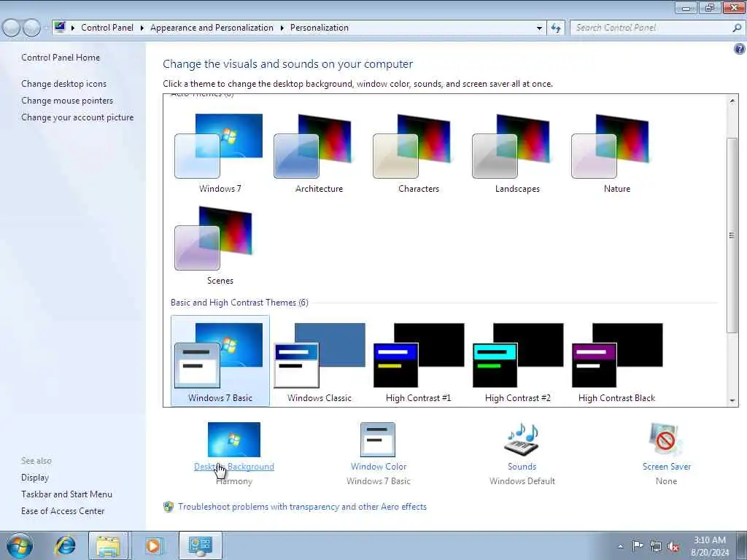Click the Desktop Background link text
747x560 pixels.
[x=234, y=467]
